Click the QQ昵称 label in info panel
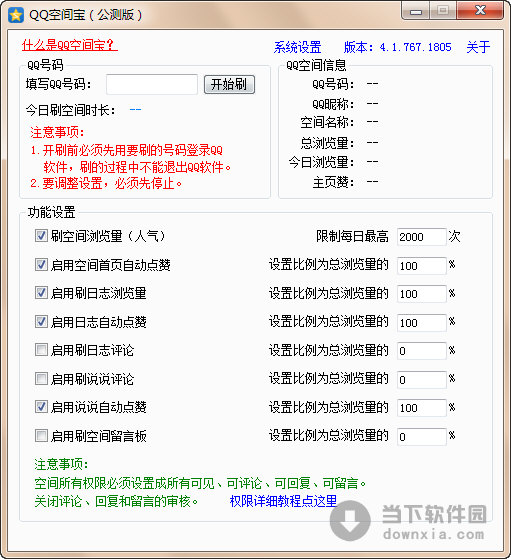Viewport: 511px width, 559px height. tap(333, 104)
